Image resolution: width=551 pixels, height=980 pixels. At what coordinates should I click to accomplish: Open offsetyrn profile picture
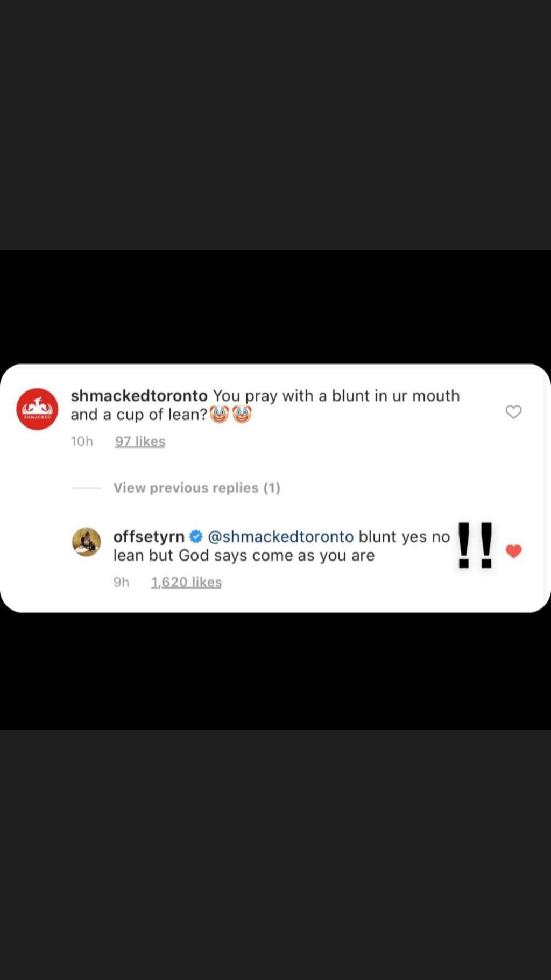coord(87,542)
